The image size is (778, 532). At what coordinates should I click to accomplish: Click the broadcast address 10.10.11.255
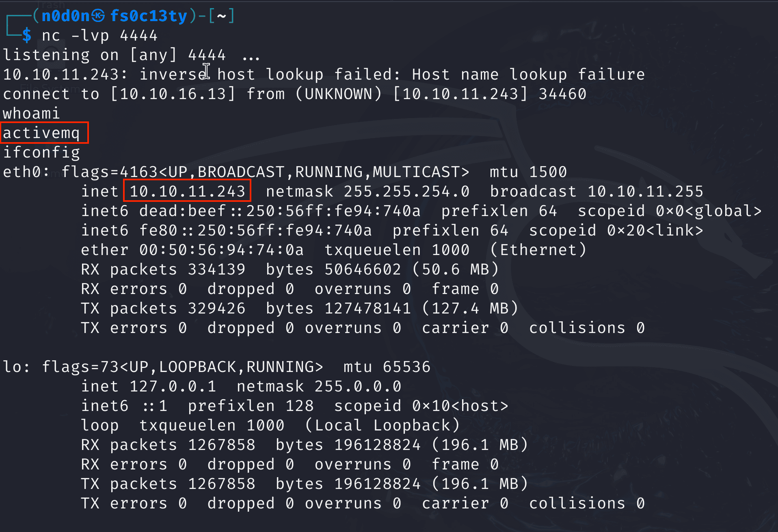pyautogui.click(x=645, y=191)
